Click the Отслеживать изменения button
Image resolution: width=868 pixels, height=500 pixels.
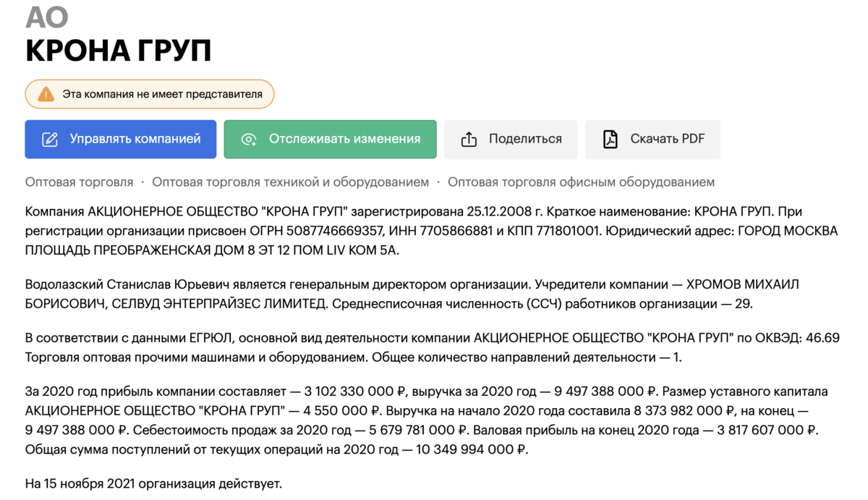point(330,139)
